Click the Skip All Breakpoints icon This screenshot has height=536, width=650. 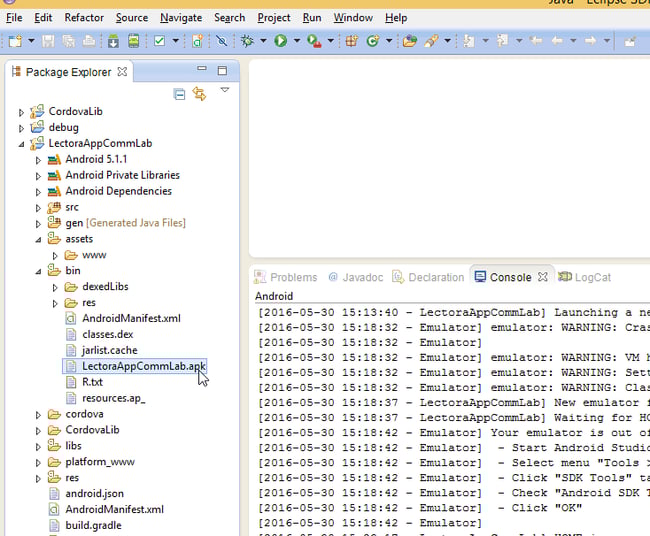click(x=222, y=41)
